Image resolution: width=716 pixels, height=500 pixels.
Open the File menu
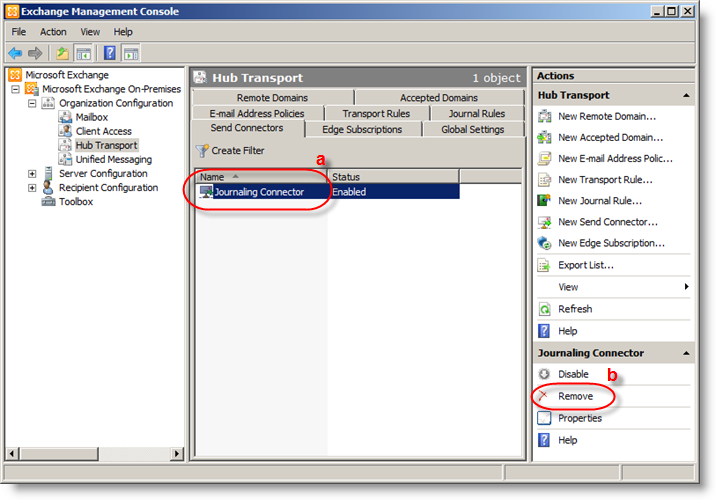click(x=19, y=32)
